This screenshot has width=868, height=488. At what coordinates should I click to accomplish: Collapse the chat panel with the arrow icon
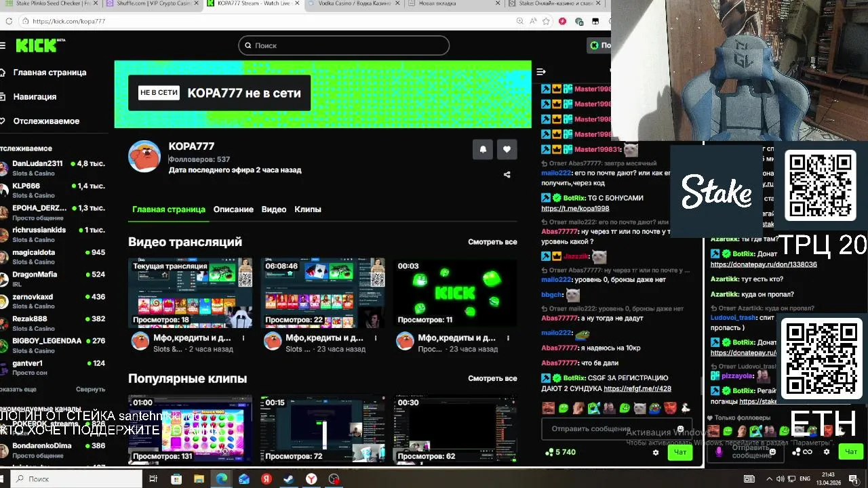[x=541, y=72]
